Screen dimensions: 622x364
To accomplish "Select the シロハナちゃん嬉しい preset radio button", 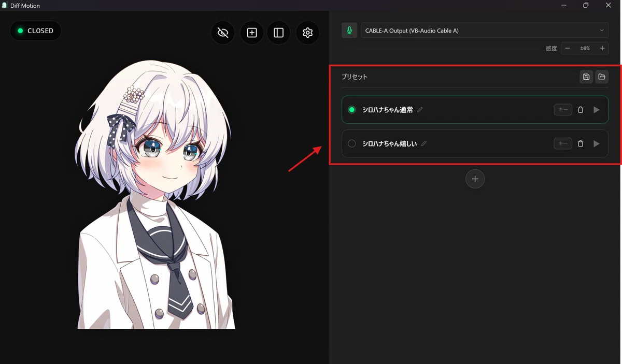I will [x=352, y=143].
